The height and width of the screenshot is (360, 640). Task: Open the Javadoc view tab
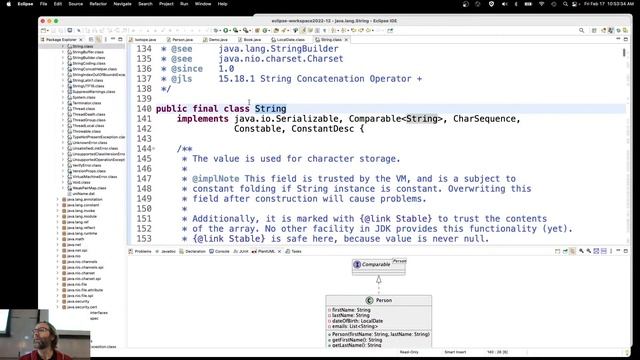coord(166,251)
